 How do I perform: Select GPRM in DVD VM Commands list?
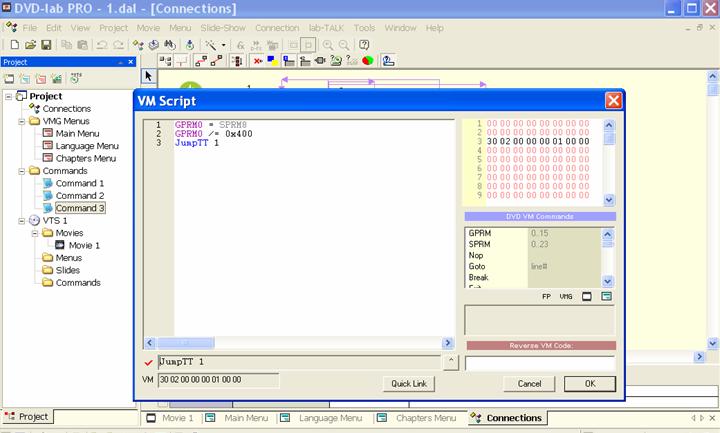pos(479,233)
